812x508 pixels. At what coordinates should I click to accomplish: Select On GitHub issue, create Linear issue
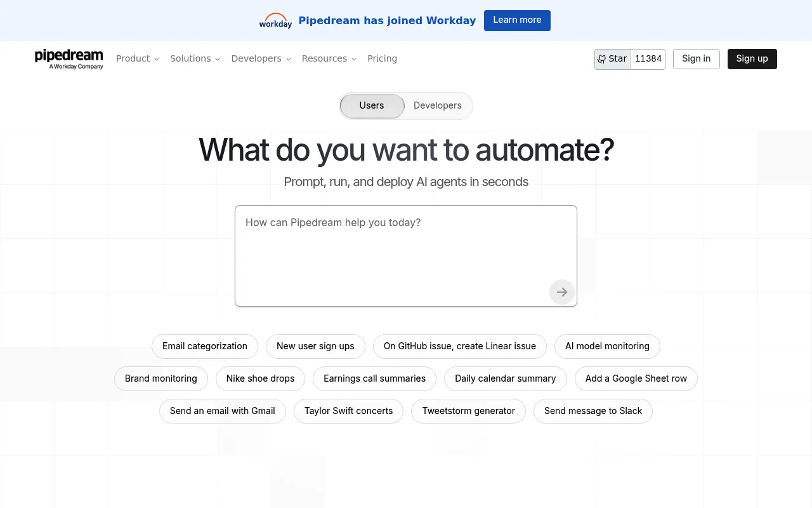(460, 347)
